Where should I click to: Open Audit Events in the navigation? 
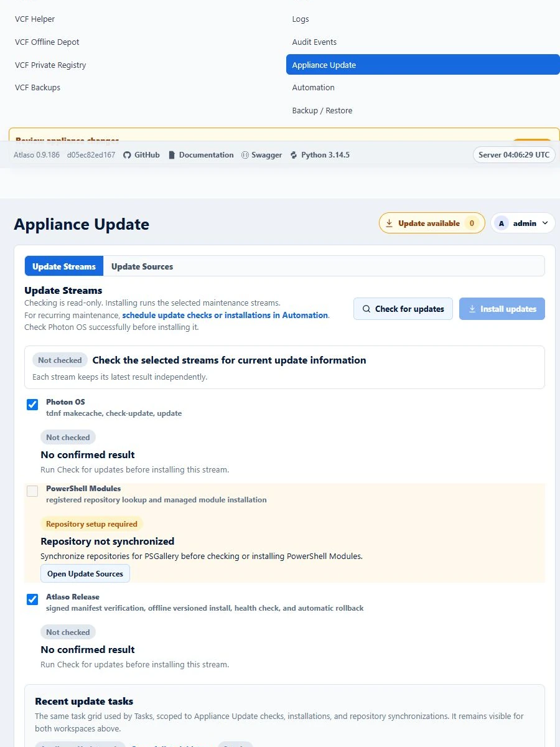pos(314,42)
